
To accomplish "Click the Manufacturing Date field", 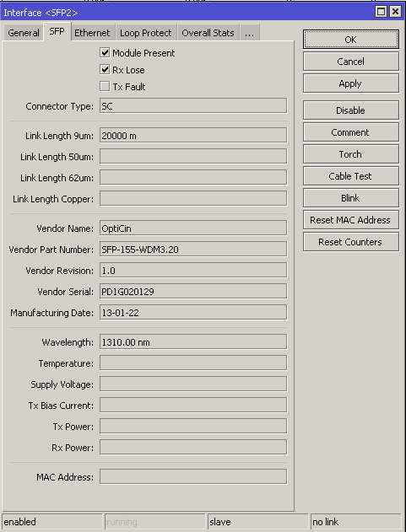I will point(193,312).
